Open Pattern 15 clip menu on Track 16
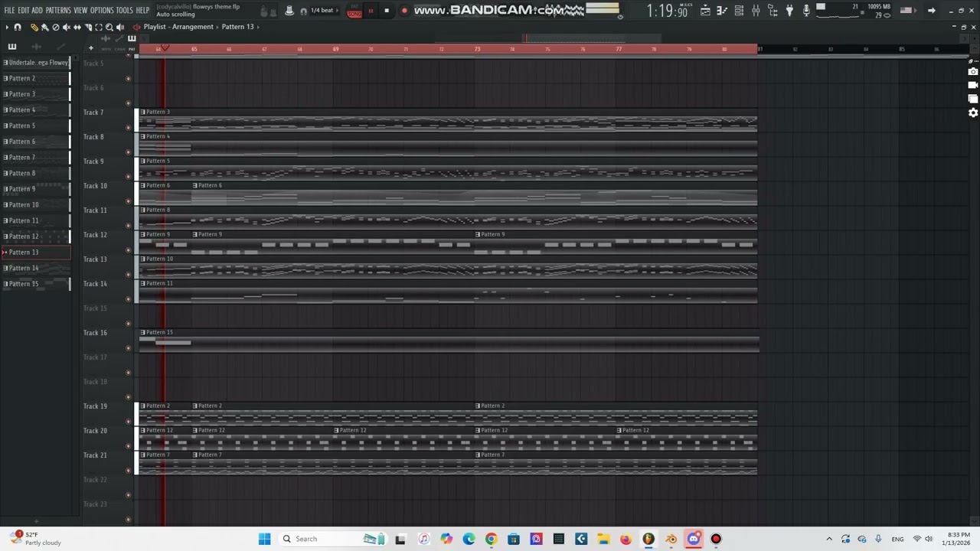The height and width of the screenshot is (551, 980). (142, 332)
